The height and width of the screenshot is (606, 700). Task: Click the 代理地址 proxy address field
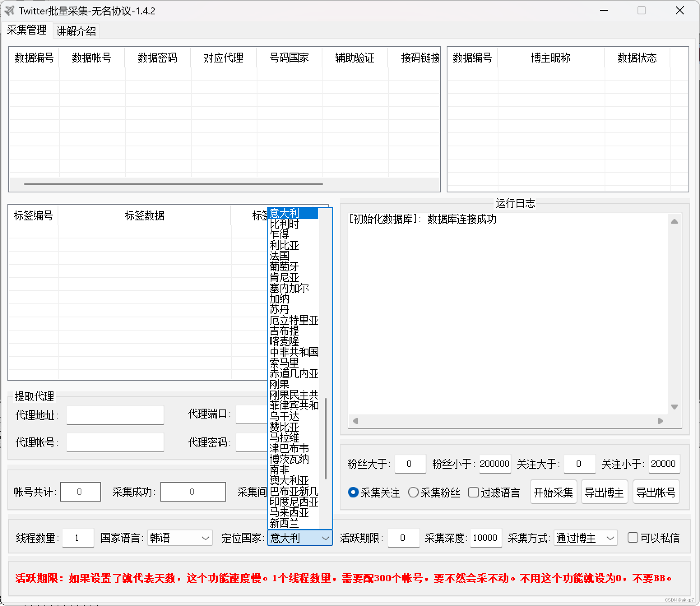[115, 415]
